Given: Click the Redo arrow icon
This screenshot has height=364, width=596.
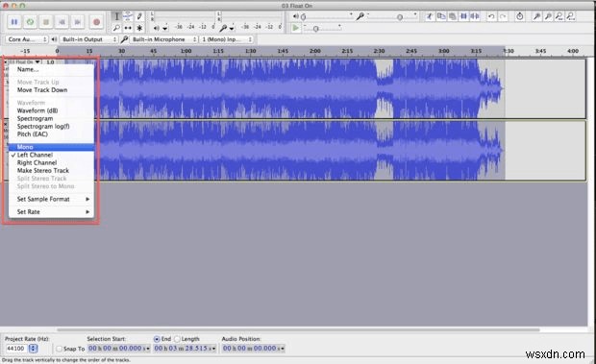Looking at the screenshot, I should coord(503,16).
